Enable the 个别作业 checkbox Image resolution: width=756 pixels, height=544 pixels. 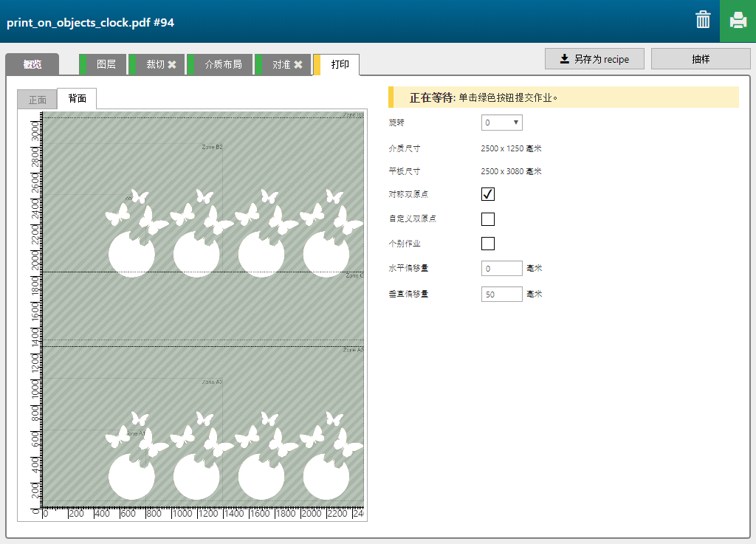(x=488, y=244)
